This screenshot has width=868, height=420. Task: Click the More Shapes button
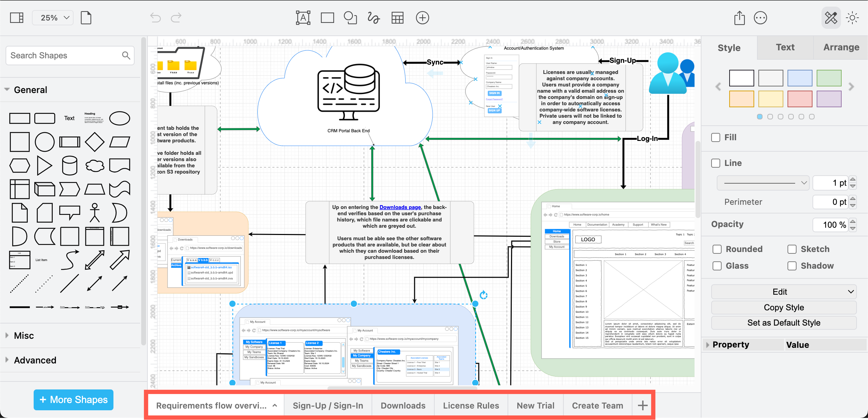point(73,400)
